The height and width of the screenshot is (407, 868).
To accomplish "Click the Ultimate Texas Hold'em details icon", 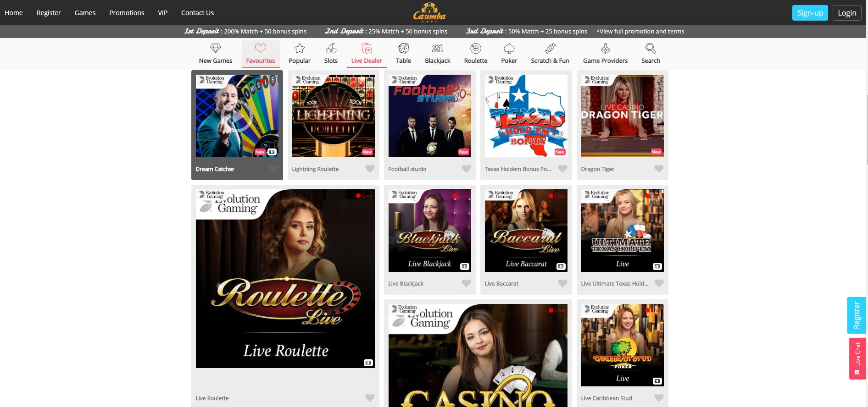I will [657, 266].
